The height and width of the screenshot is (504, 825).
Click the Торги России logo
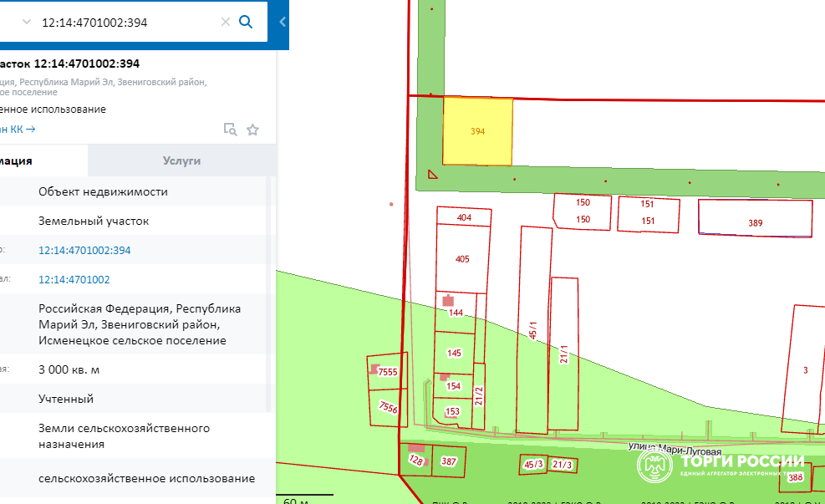[x=720, y=466]
